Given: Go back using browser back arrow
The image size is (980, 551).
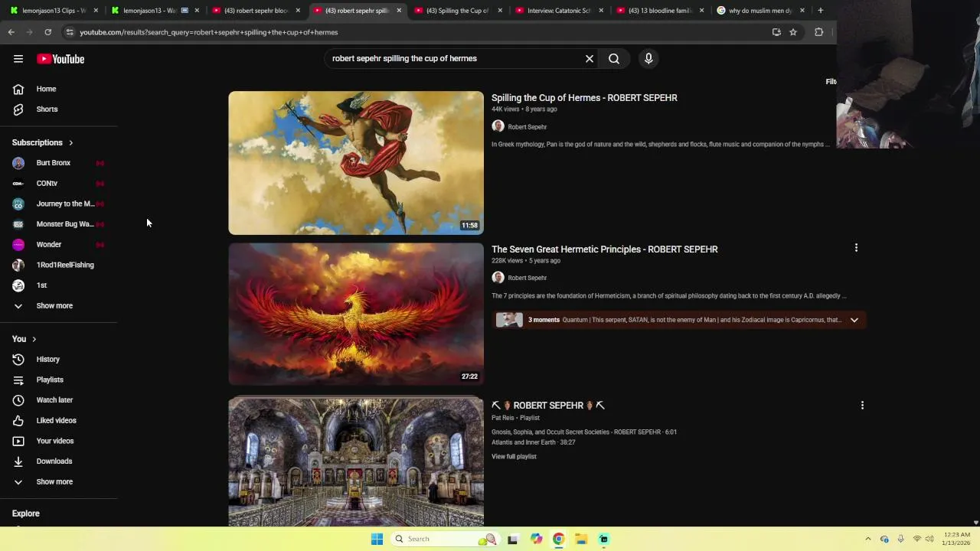Looking at the screenshot, I should tap(11, 32).
